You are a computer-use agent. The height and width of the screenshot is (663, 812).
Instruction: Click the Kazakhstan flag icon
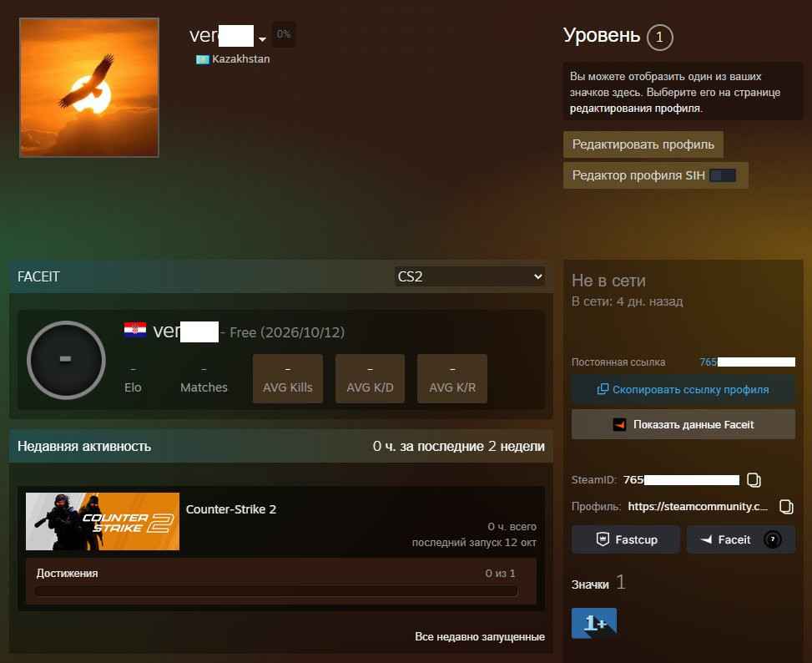(x=202, y=59)
